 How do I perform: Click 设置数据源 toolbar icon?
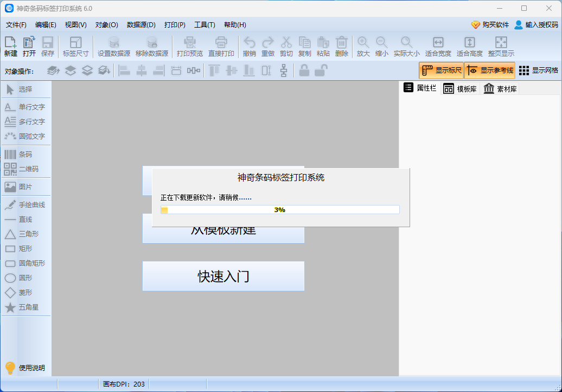point(114,46)
